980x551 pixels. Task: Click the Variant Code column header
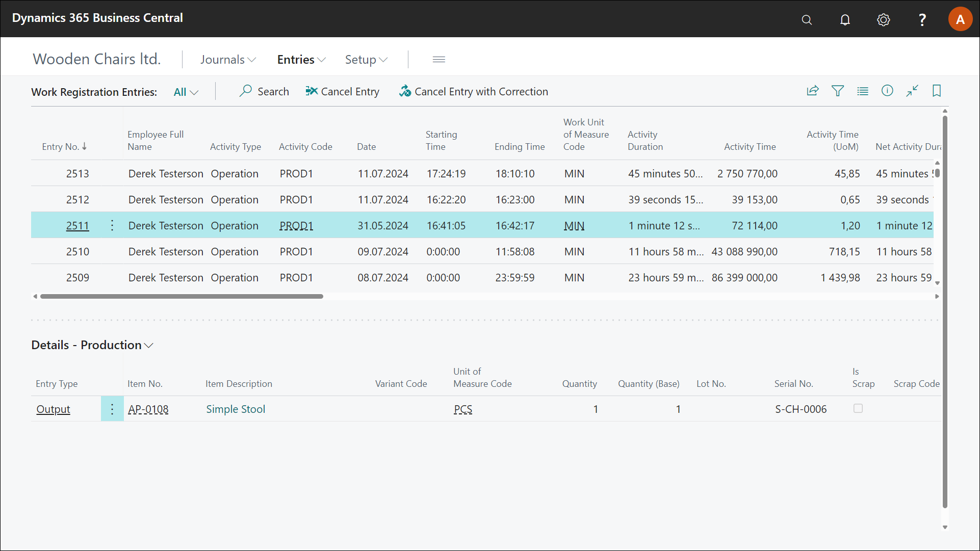click(401, 384)
